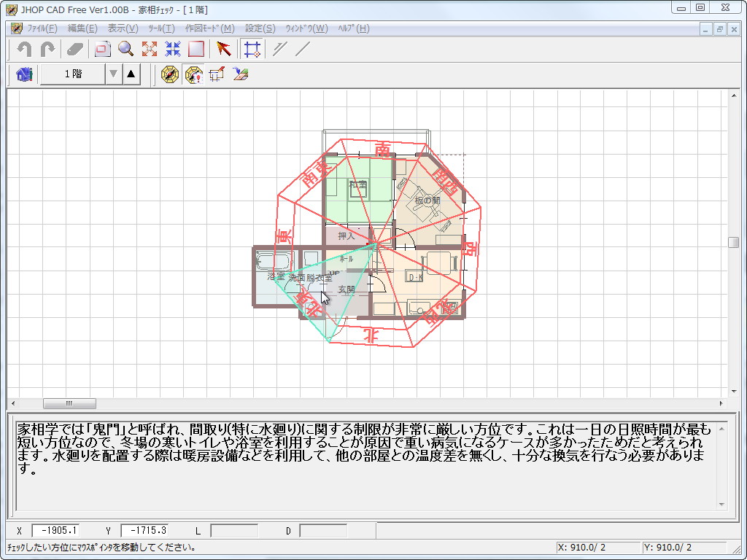Image resolution: width=747 pixels, height=560 pixels.
Task: Click the X coordinate field
Action: point(55,531)
